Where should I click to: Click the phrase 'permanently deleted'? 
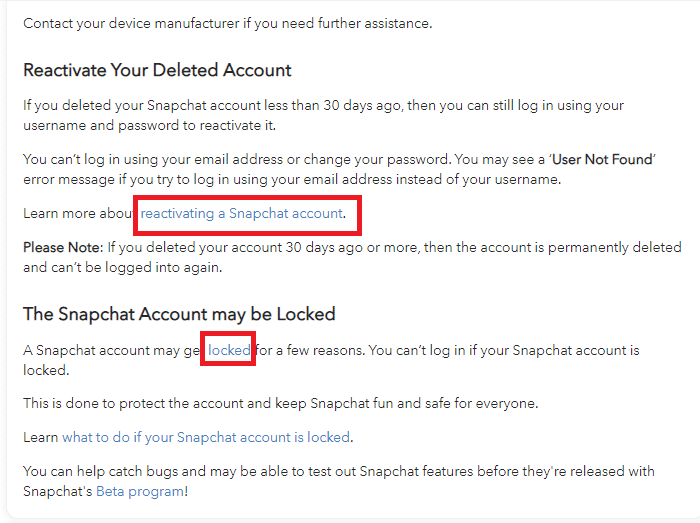619,247
